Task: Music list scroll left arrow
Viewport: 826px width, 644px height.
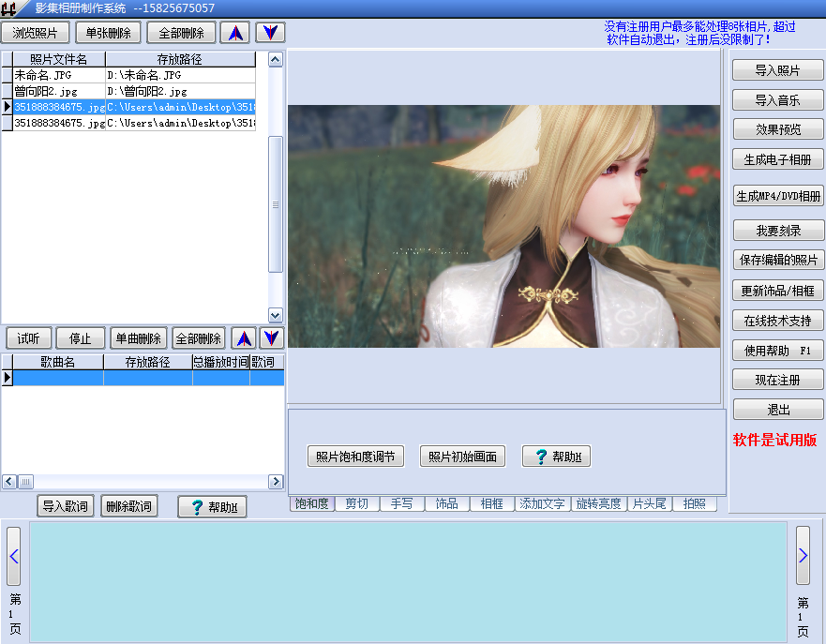Action: tap(9, 481)
